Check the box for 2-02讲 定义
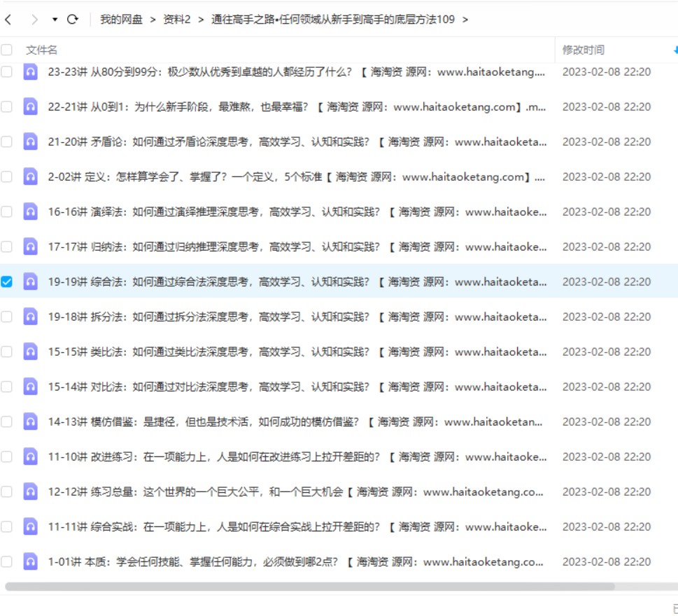 6,176
